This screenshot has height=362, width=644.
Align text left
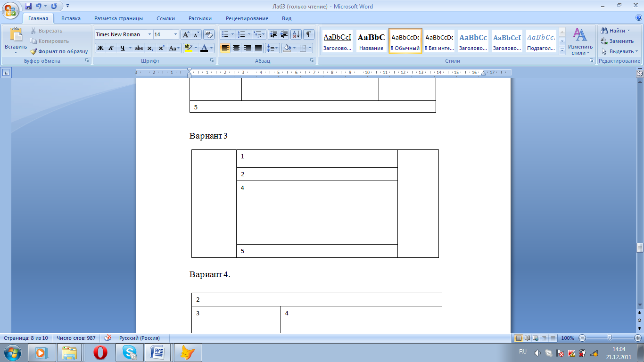tap(225, 48)
